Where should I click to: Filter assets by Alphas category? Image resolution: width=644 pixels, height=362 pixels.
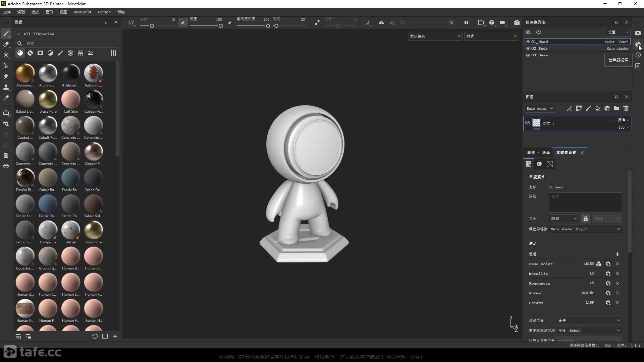point(70,53)
